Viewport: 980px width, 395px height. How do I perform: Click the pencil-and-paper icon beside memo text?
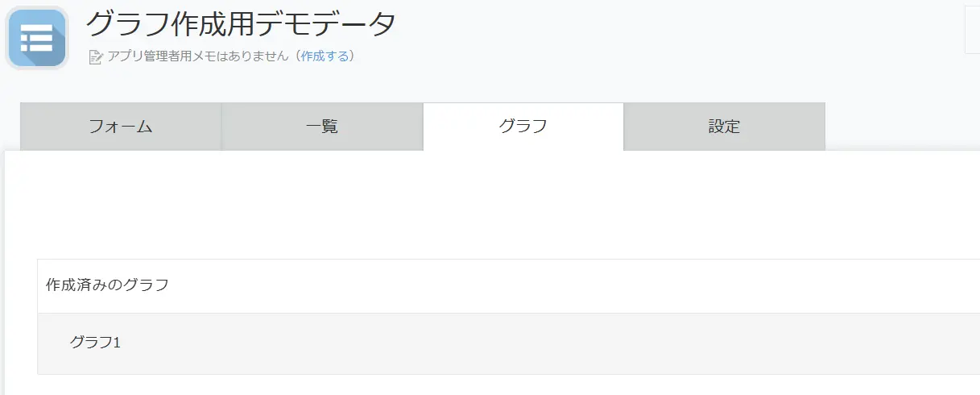pos(96,56)
